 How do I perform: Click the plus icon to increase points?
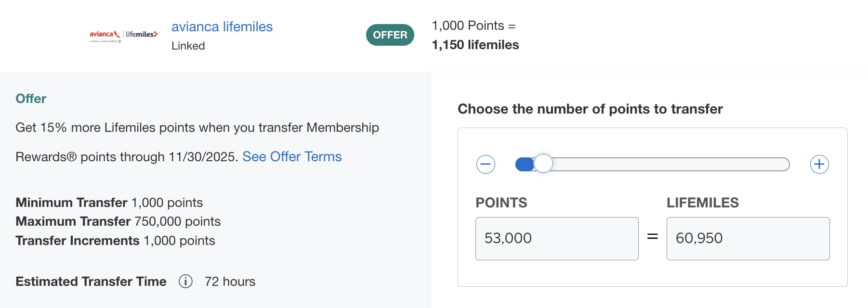pos(819,164)
